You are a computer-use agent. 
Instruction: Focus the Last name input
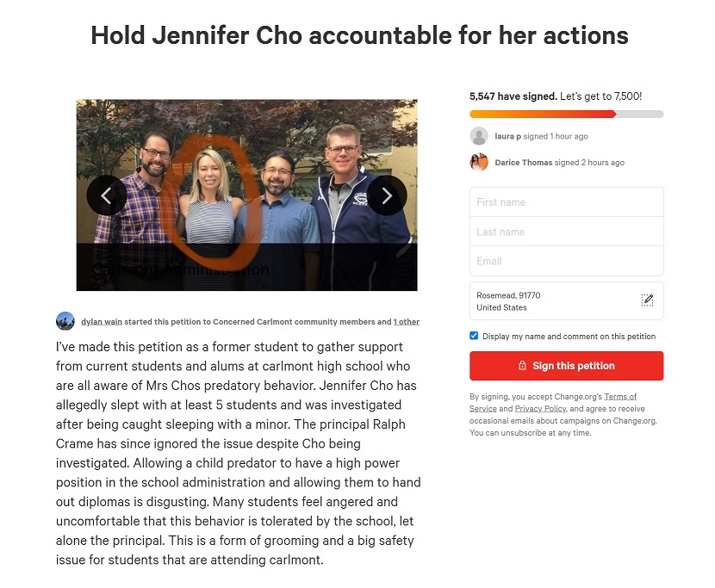tap(566, 232)
